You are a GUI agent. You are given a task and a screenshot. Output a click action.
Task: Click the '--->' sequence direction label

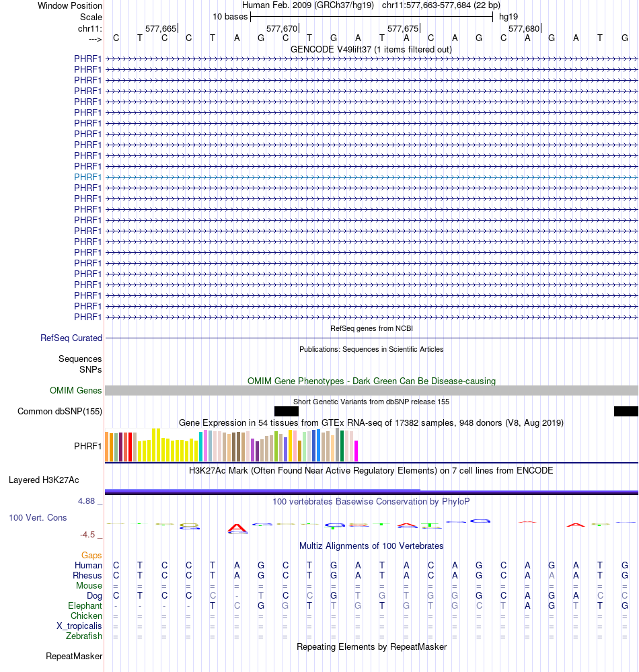[x=95, y=40]
